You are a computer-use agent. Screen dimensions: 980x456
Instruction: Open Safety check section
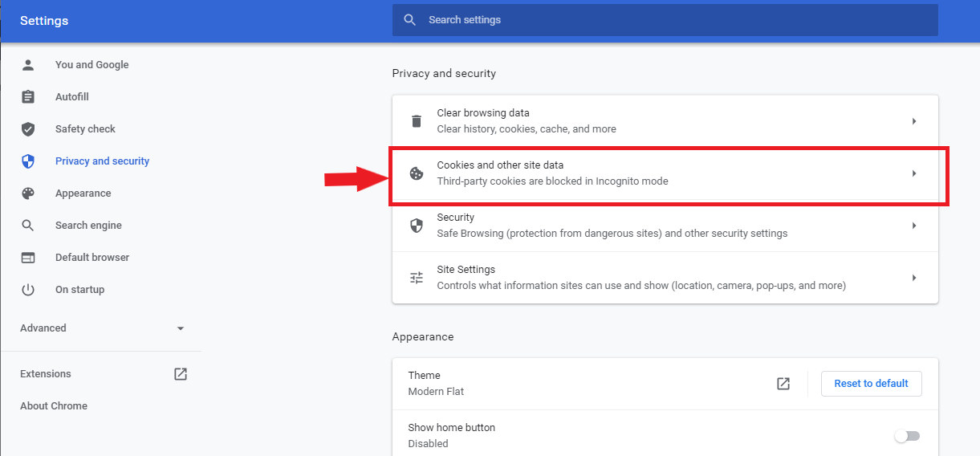(85, 129)
